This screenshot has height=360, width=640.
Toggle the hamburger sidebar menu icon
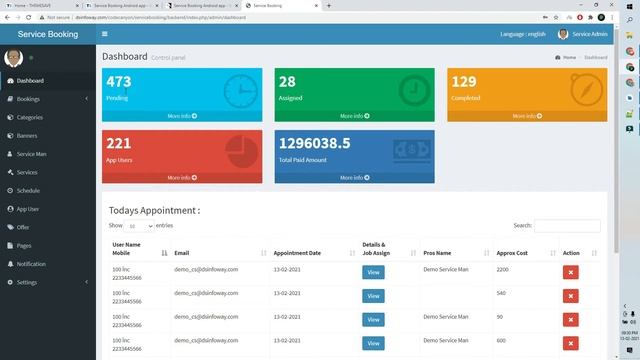pos(104,34)
